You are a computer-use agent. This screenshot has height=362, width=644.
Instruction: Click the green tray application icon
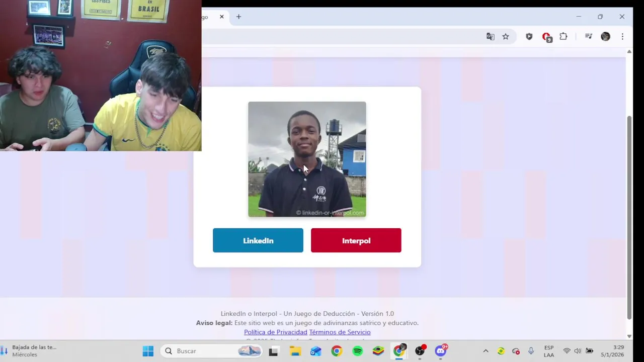[501, 351]
